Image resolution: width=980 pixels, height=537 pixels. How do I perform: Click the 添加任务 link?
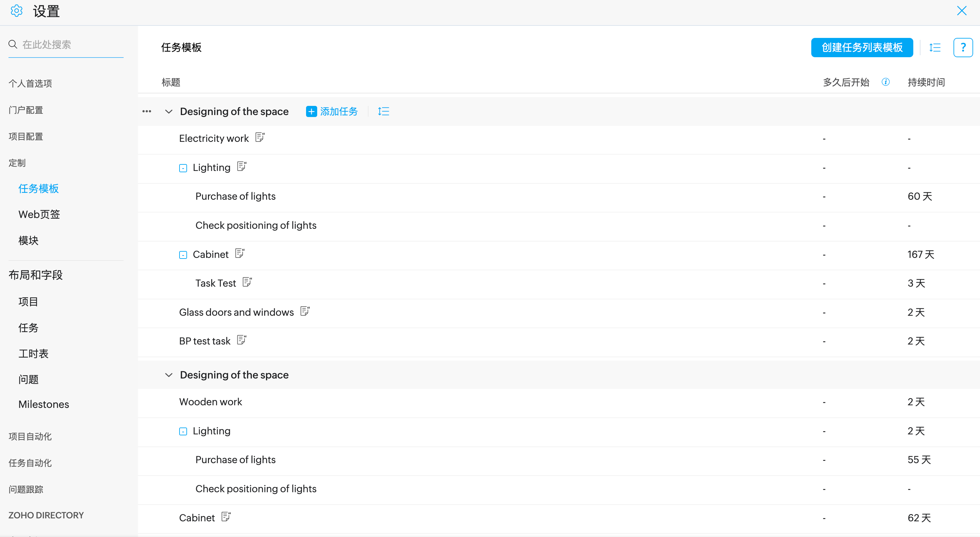click(332, 111)
